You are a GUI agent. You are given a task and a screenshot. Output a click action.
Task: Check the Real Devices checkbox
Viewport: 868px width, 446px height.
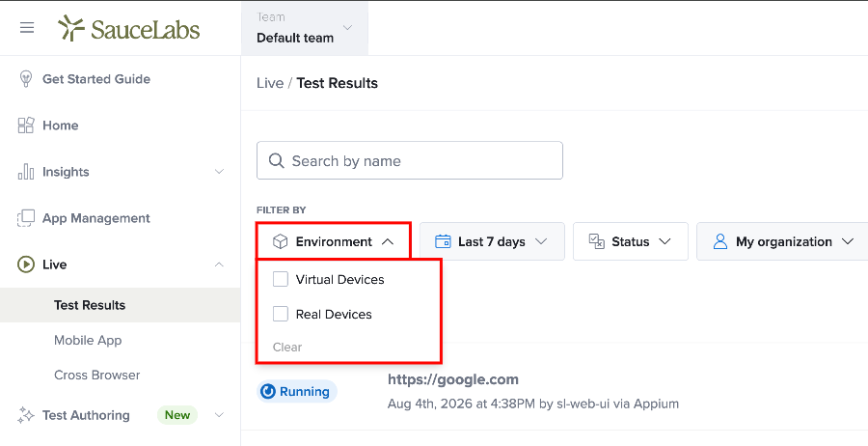281,314
